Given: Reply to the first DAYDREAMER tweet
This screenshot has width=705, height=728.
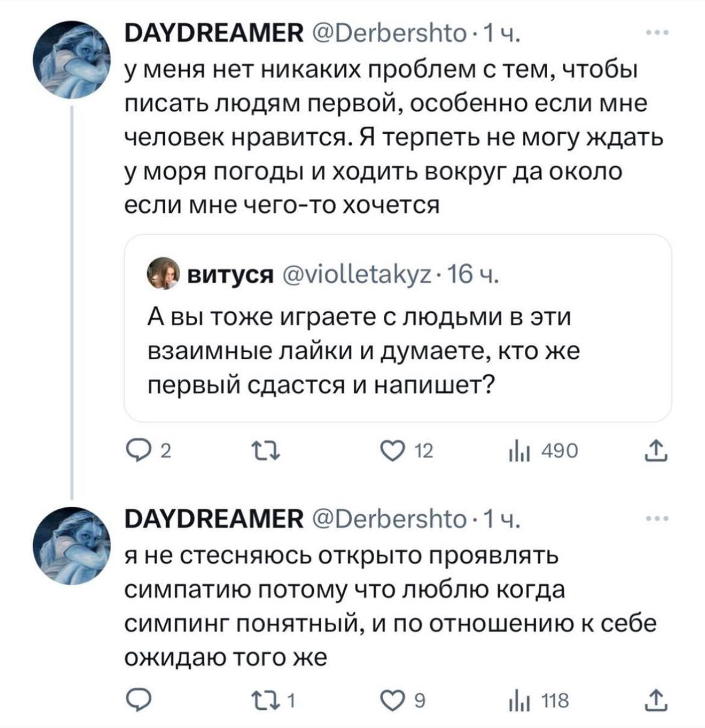Looking at the screenshot, I should pyautogui.click(x=136, y=450).
